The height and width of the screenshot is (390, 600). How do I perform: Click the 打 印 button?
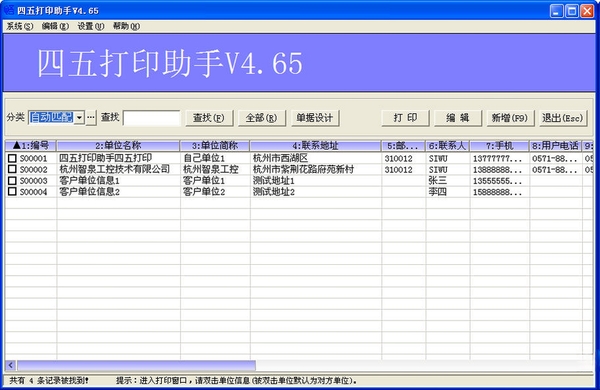point(406,118)
